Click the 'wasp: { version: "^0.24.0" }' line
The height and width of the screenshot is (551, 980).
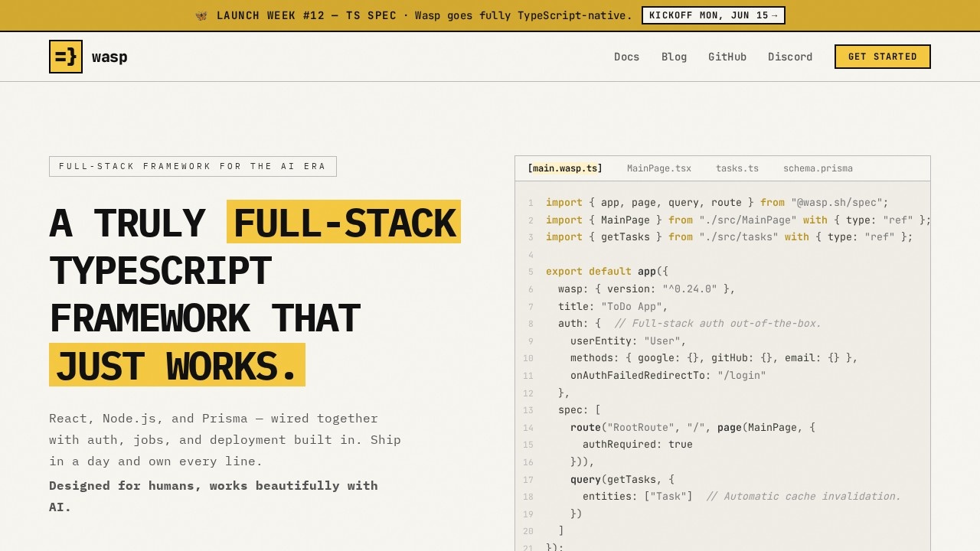pos(647,289)
